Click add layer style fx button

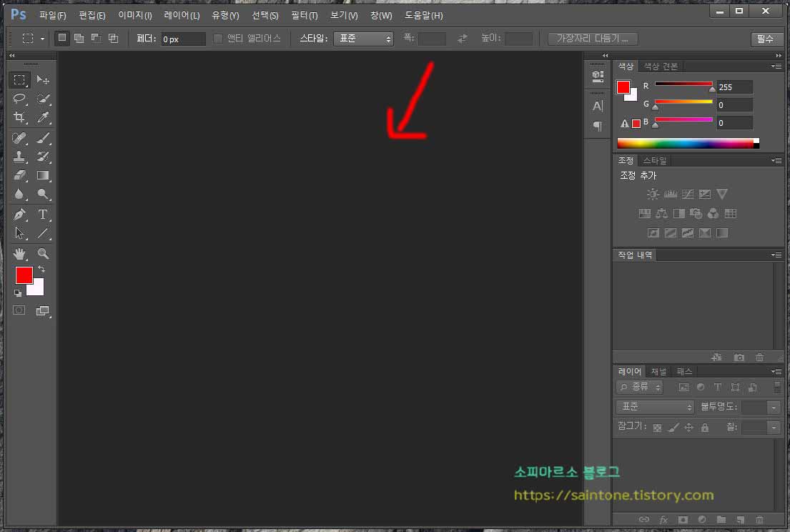click(663, 519)
